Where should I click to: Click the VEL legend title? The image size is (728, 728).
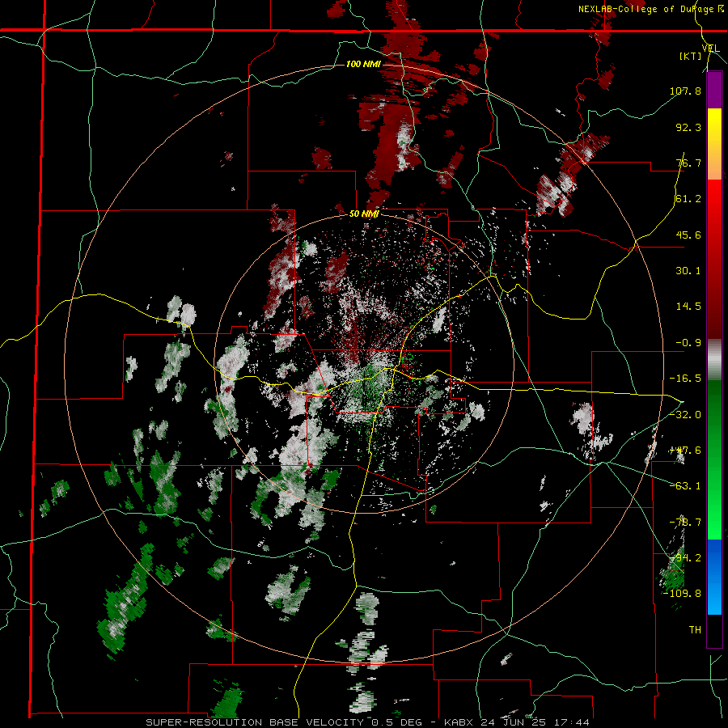coord(710,48)
